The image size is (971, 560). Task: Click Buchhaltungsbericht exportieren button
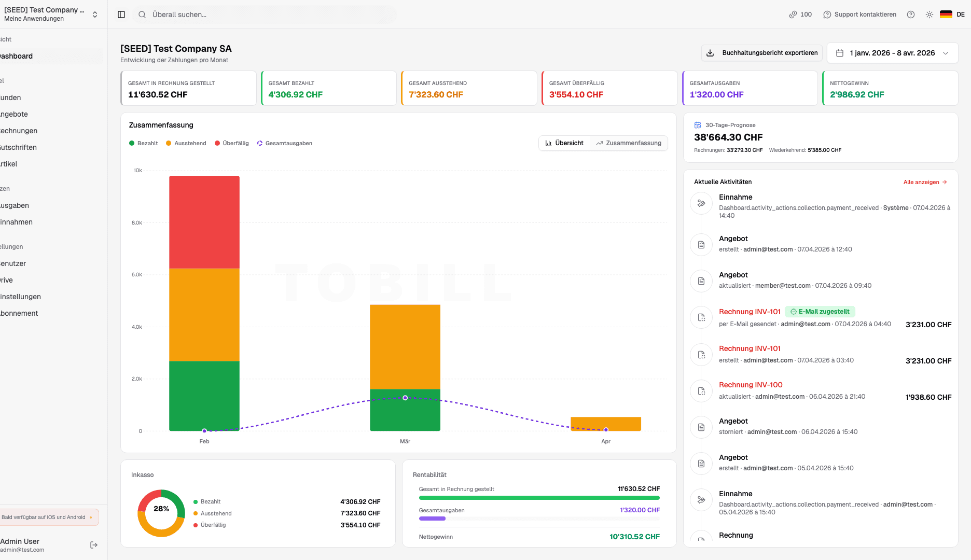pyautogui.click(x=761, y=52)
